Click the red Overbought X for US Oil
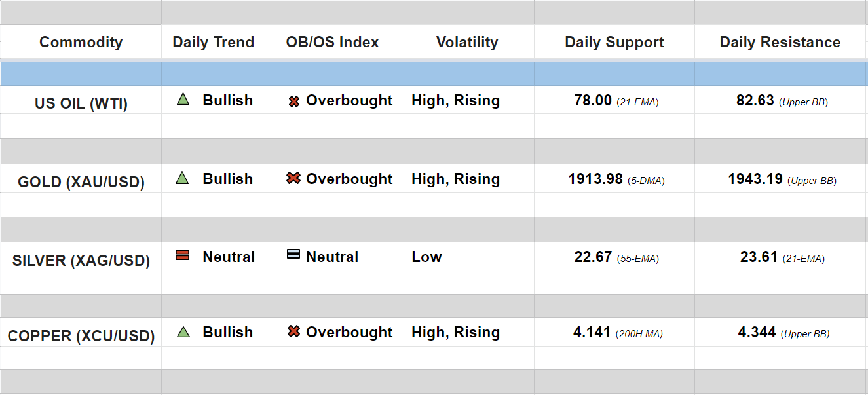868x395 pixels. [294, 102]
